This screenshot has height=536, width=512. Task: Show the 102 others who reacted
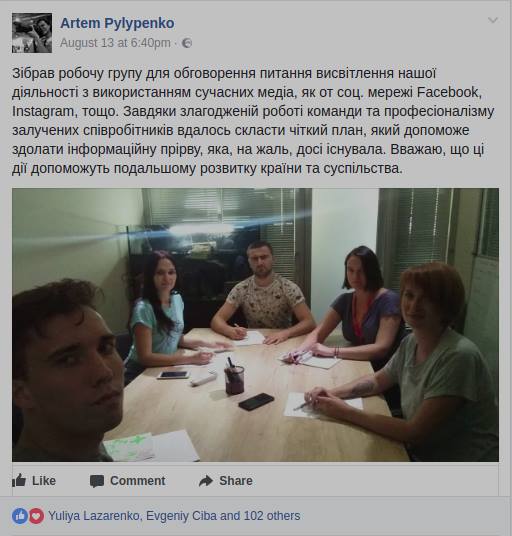(272, 516)
